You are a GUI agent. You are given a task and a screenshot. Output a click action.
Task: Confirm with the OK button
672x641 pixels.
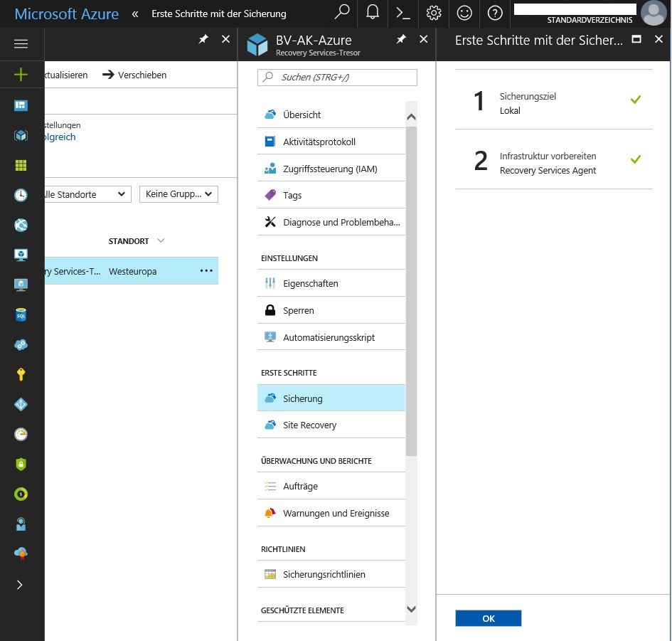pyautogui.click(x=488, y=618)
